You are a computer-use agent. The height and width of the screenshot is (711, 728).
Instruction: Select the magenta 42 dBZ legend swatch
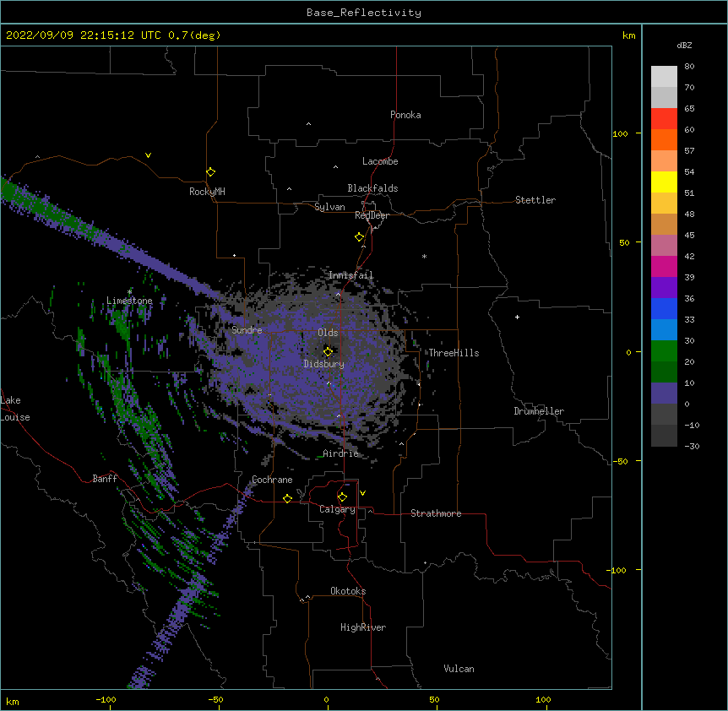point(664,266)
